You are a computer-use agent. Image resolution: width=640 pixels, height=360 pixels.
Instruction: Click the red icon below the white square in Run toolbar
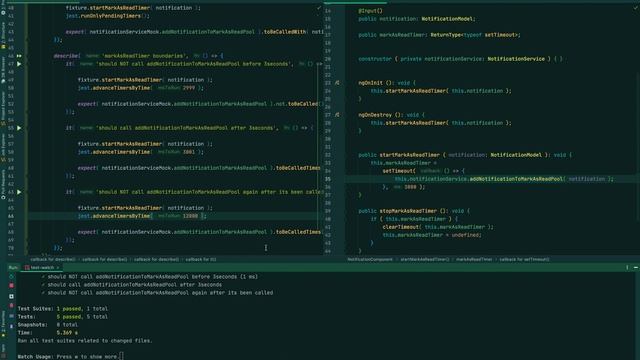point(11,306)
